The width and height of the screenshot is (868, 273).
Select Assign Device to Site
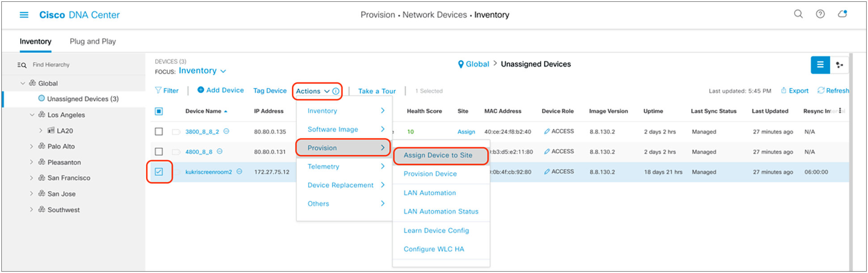click(x=441, y=155)
